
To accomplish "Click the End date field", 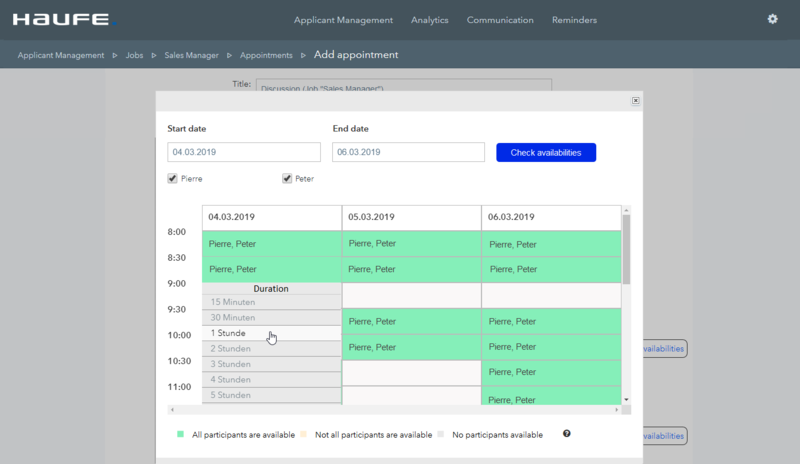I will pos(408,152).
